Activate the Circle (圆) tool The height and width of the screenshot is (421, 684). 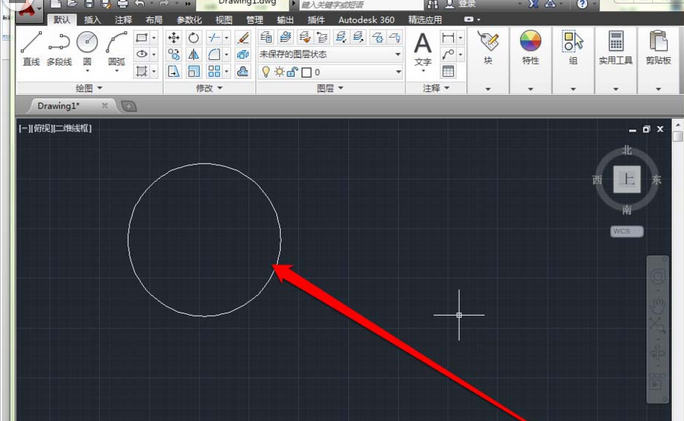pos(88,47)
